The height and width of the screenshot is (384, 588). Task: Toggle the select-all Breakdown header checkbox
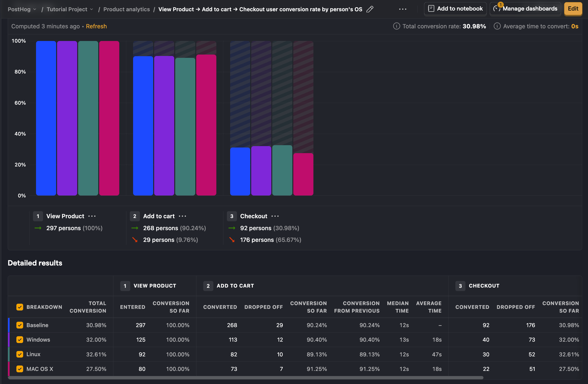point(20,307)
